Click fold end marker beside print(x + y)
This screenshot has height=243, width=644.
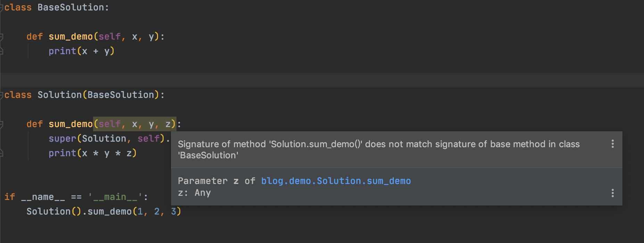2,51
